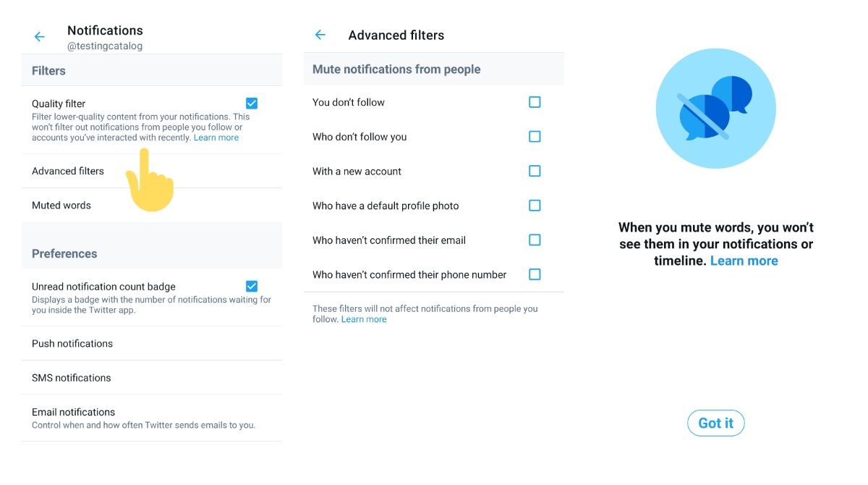This screenshot has width=868, height=485.
Task: Disable Unread notification count badge
Action: pos(252,286)
